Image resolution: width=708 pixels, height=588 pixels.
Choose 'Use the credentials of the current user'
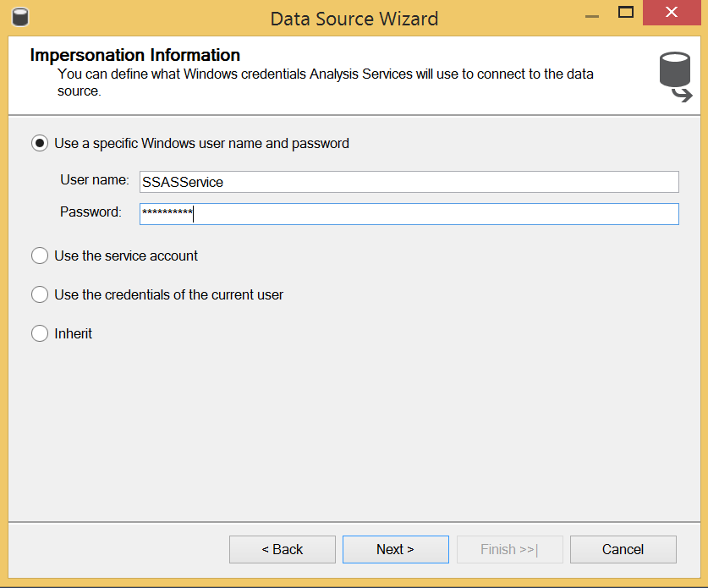40,294
